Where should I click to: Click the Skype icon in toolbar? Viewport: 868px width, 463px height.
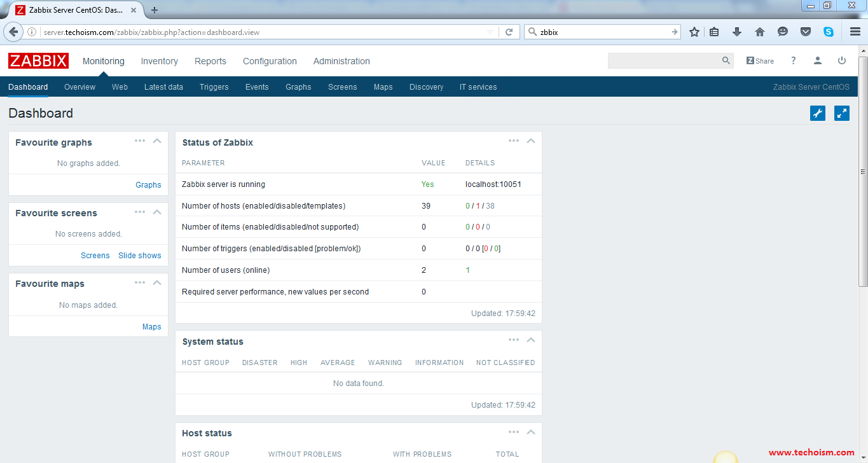pyautogui.click(x=829, y=32)
